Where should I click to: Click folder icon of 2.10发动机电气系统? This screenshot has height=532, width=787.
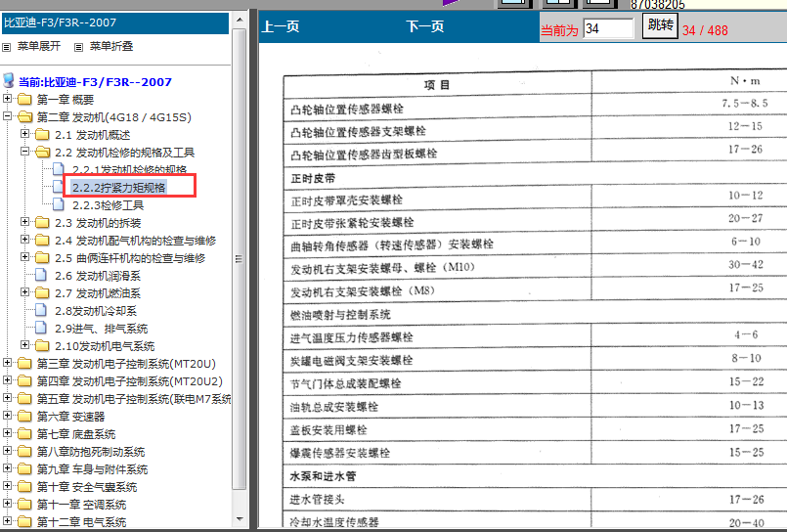[43, 346]
